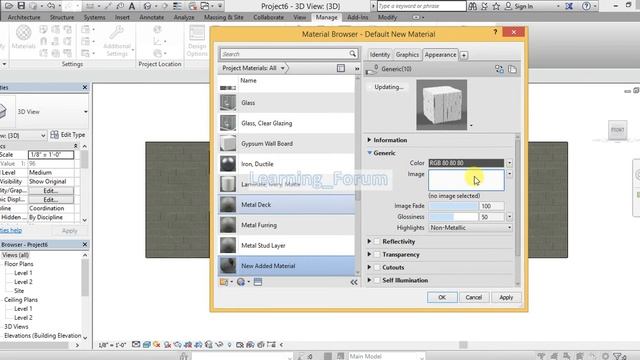
Task: Click Apply in Material Browser
Action: (x=506, y=298)
